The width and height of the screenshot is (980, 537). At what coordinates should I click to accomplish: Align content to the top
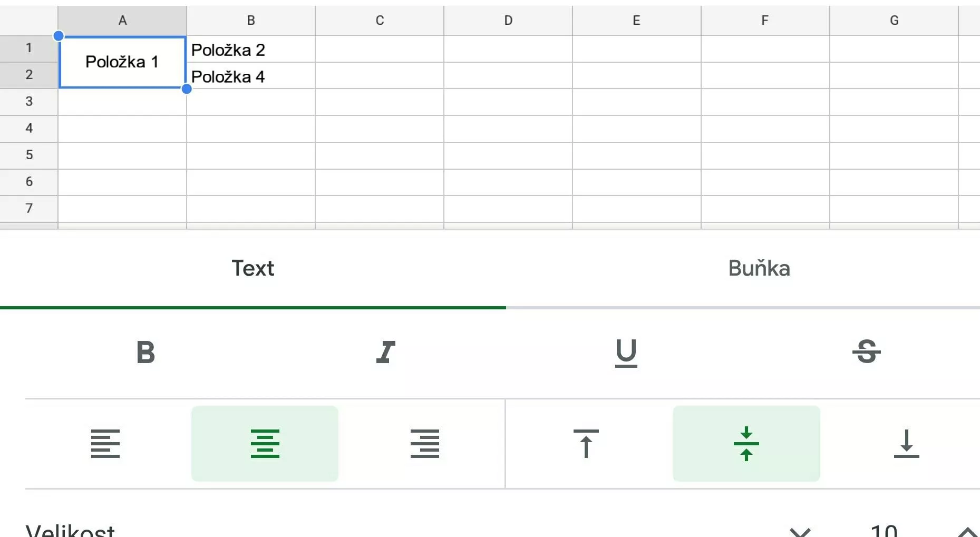click(586, 444)
